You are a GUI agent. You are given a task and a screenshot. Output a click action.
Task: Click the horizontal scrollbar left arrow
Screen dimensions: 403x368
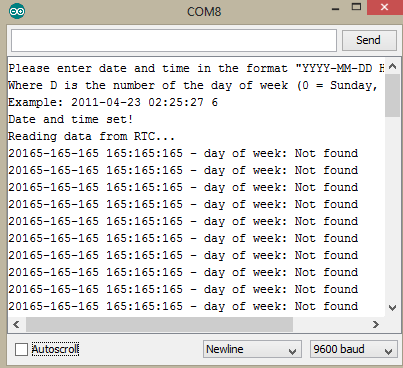click(16, 324)
